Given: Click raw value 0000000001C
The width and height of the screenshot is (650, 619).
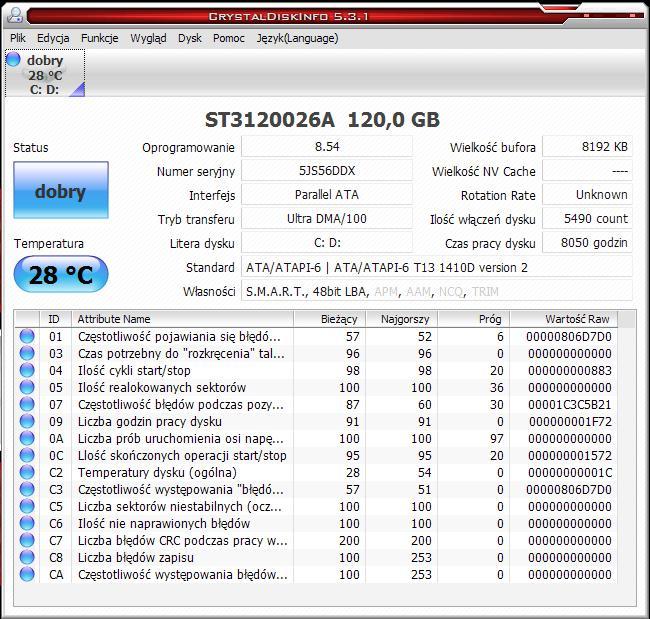Looking at the screenshot, I should (570, 473).
